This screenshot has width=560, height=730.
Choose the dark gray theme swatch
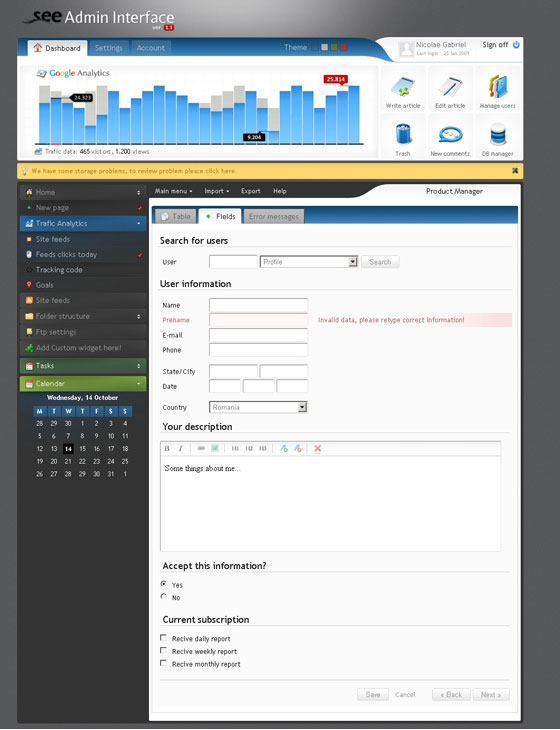(x=315, y=47)
